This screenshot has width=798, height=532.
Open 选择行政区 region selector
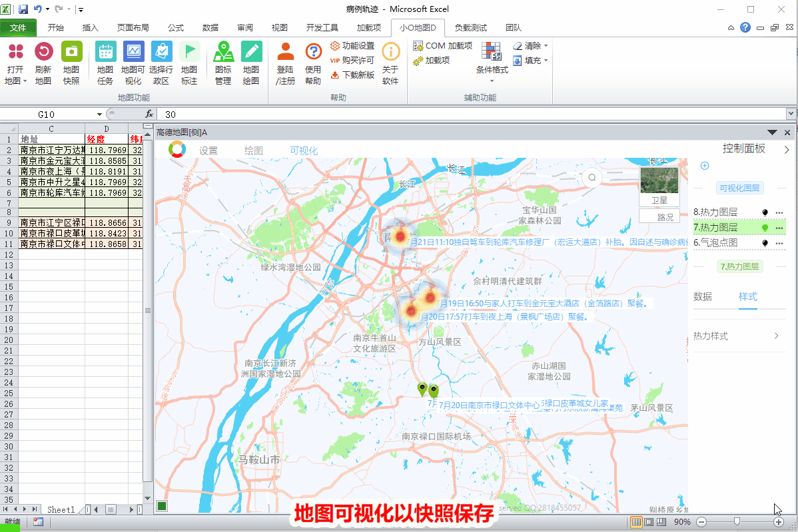[161, 63]
